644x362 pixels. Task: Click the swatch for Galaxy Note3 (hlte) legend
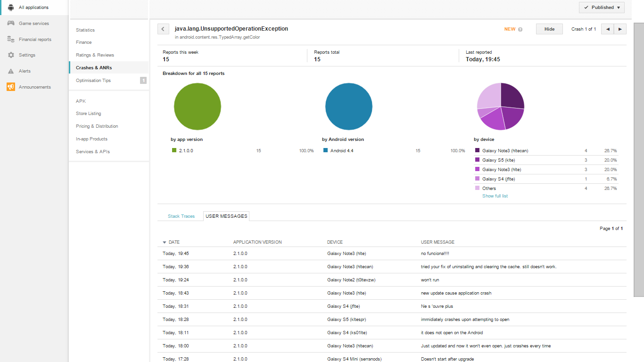tap(478, 170)
